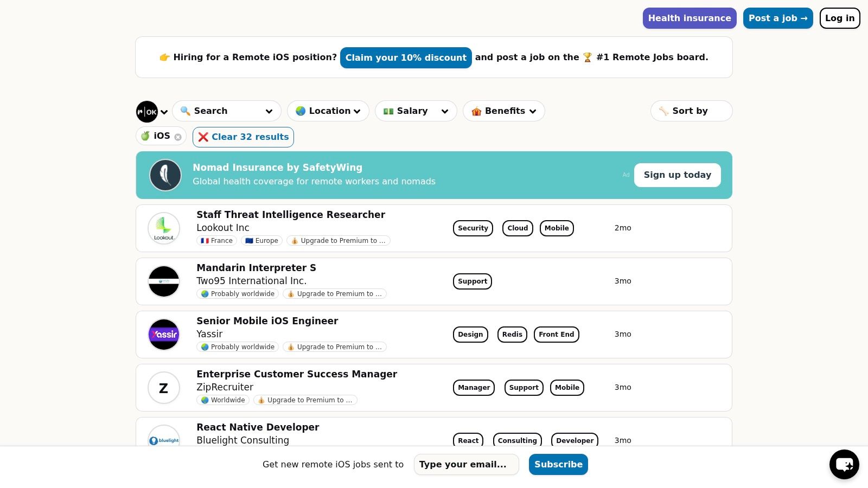Click Upgrade to Premium on Yassir job
This screenshot has width=868, height=488.
point(335,347)
